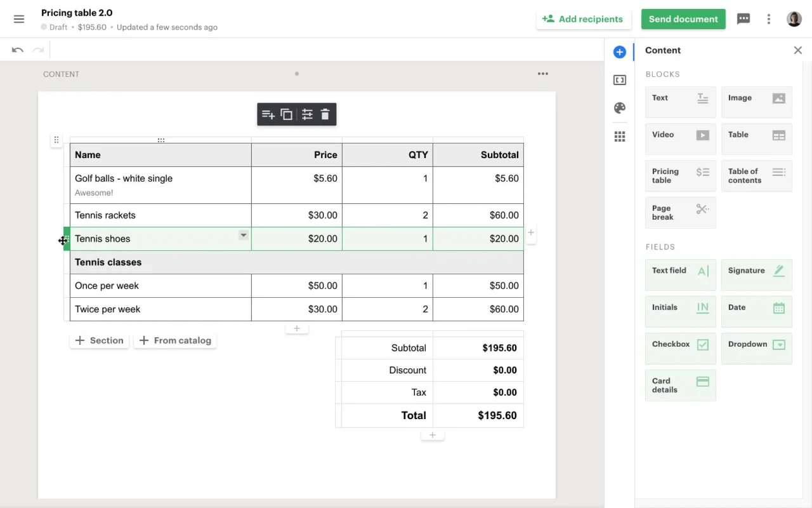Click the add row icon in table toolbar

(x=268, y=115)
